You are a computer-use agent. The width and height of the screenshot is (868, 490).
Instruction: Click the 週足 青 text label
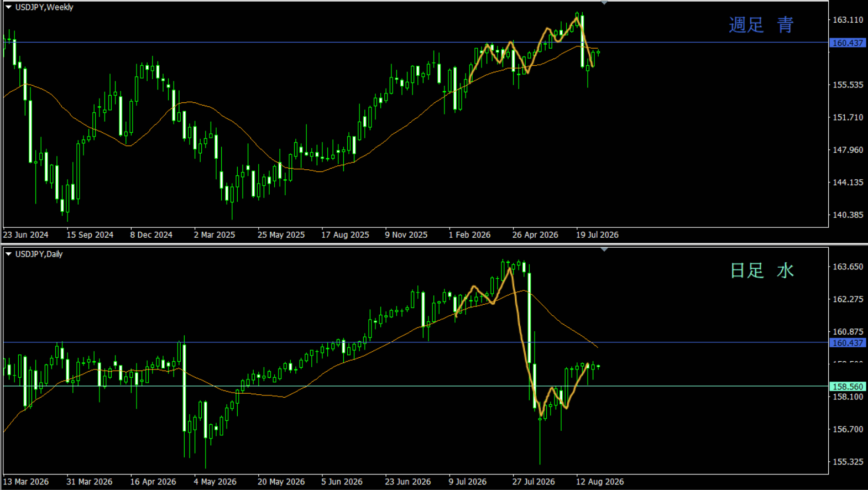761,25
